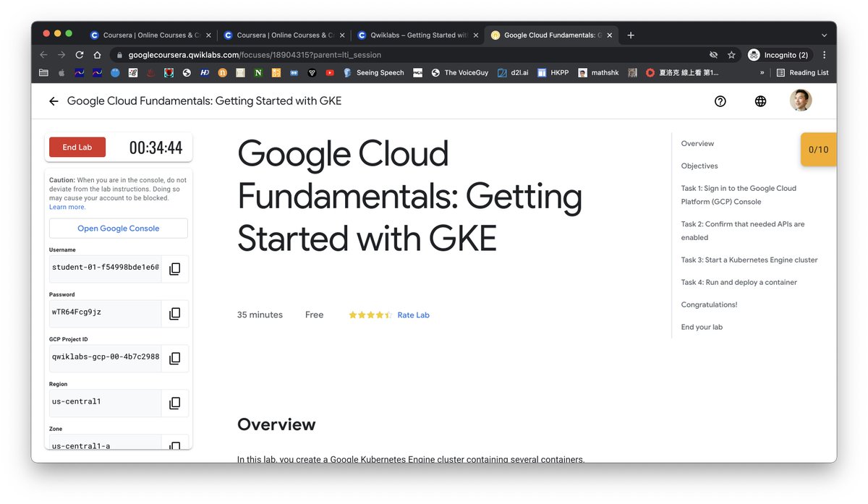Open the mathshk bookmark

point(598,72)
